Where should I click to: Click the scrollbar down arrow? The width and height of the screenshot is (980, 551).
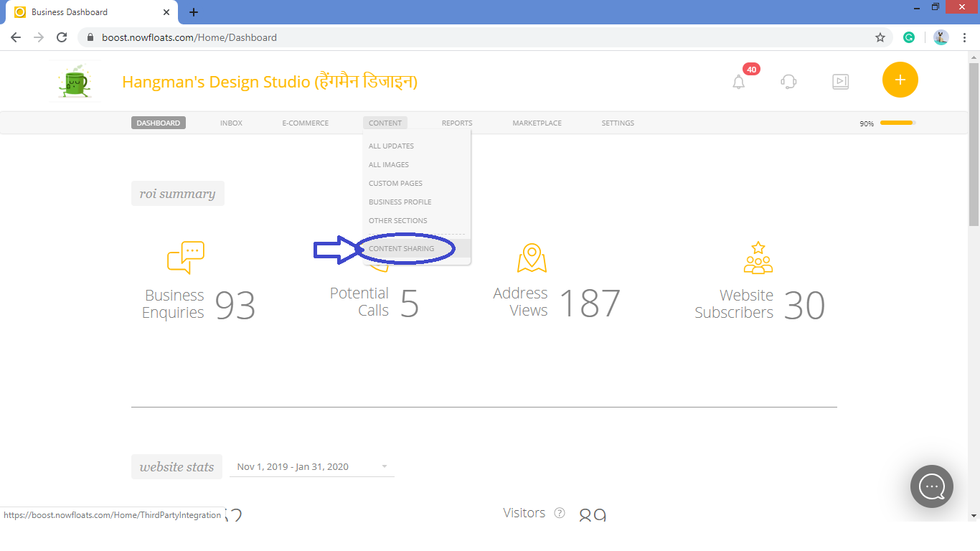(x=974, y=515)
